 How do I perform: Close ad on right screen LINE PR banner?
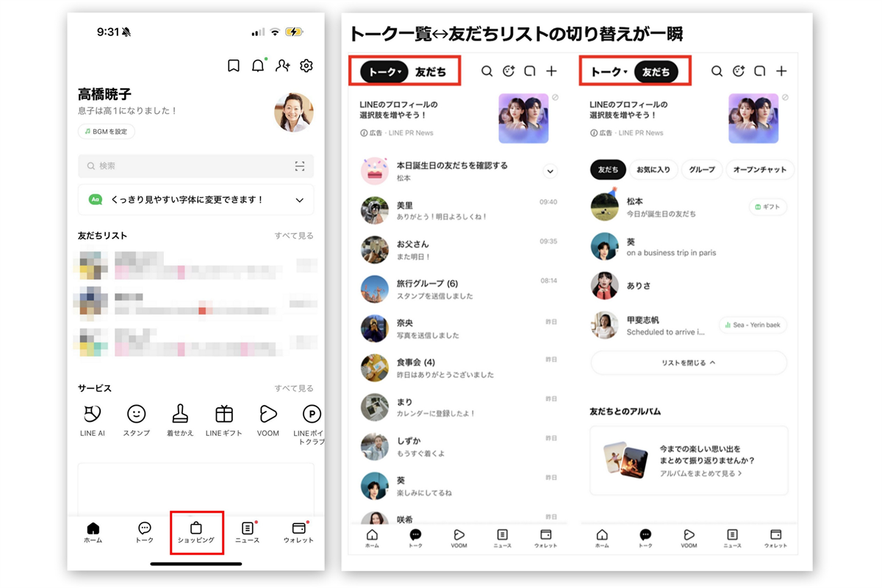(x=785, y=97)
